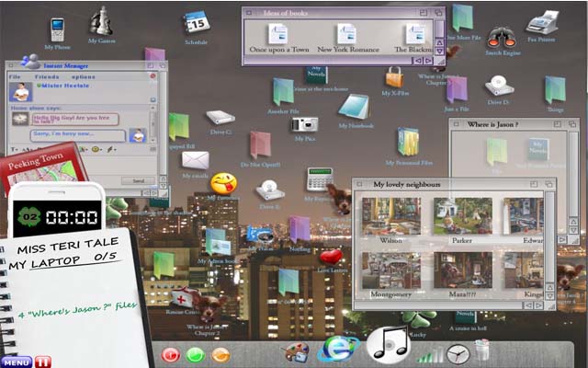Open the My Notebook icon
This screenshot has width=588, height=368.
pos(355,108)
